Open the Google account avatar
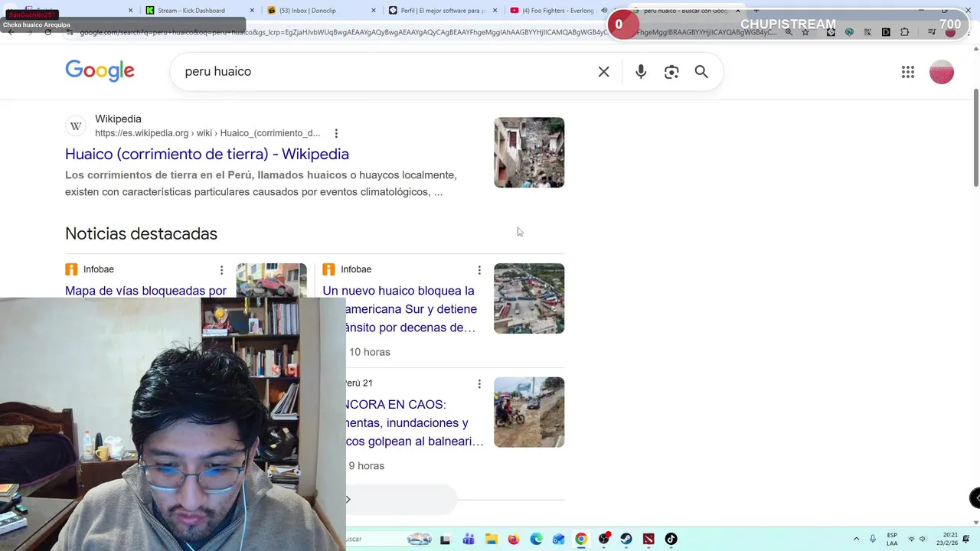 pyautogui.click(x=942, y=72)
